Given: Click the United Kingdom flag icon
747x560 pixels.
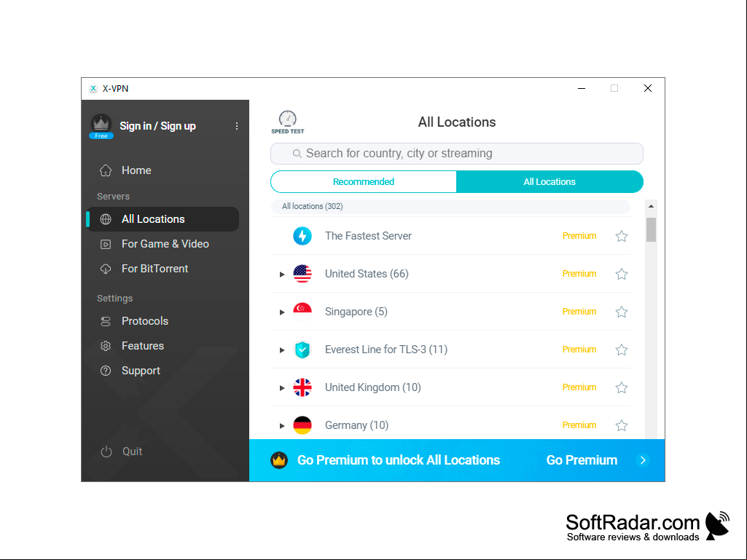Looking at the screenshot, I should tap(302, 387).
